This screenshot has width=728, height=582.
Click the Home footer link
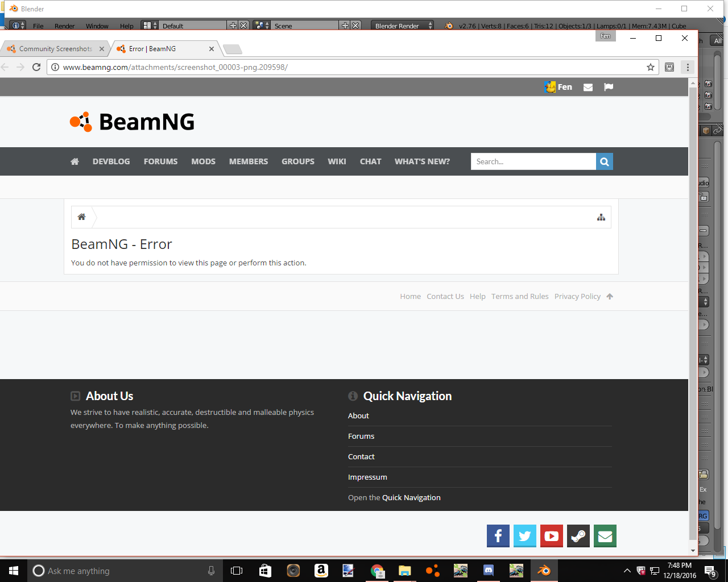pos(411,296)
